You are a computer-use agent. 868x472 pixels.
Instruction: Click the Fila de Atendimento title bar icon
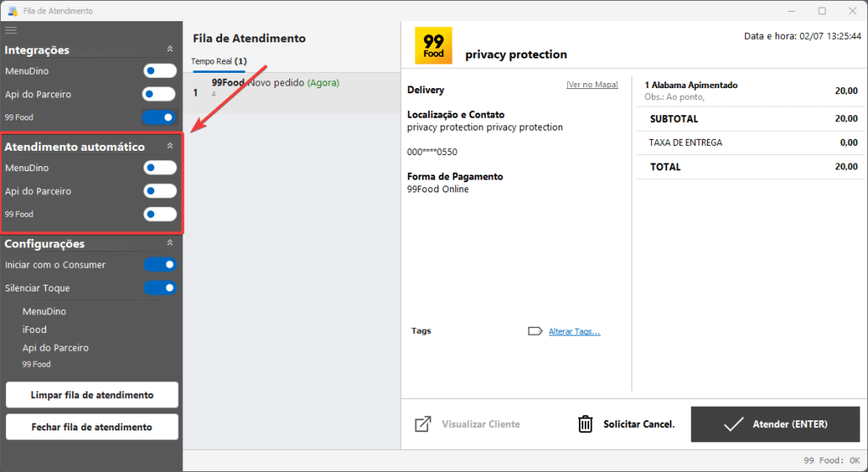click(x=13, y=11)
